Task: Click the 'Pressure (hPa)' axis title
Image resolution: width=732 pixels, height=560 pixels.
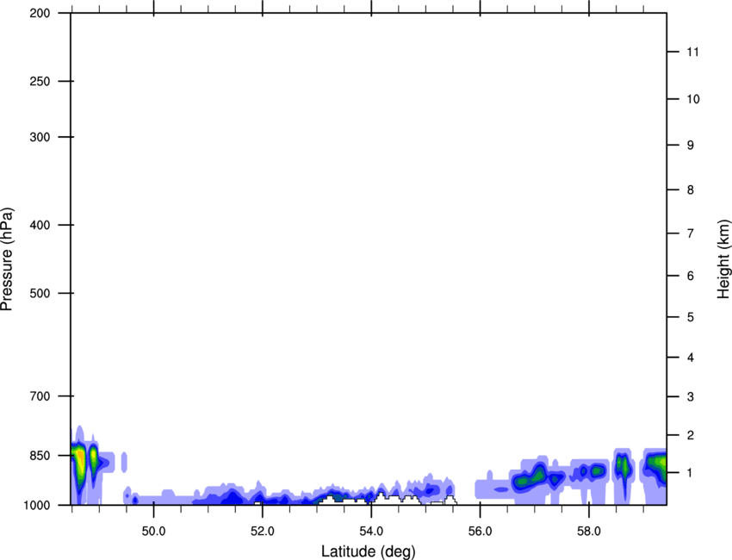Action: (7, 259)
